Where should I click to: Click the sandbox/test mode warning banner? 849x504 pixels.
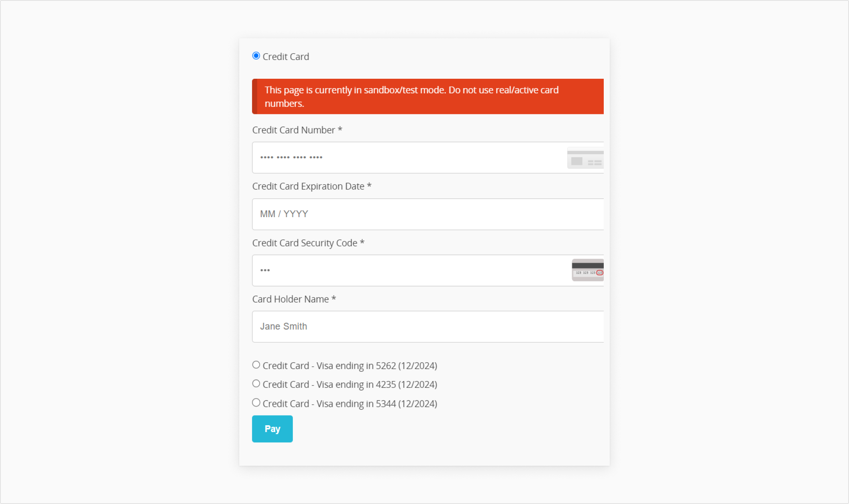[x=428, y=96]
